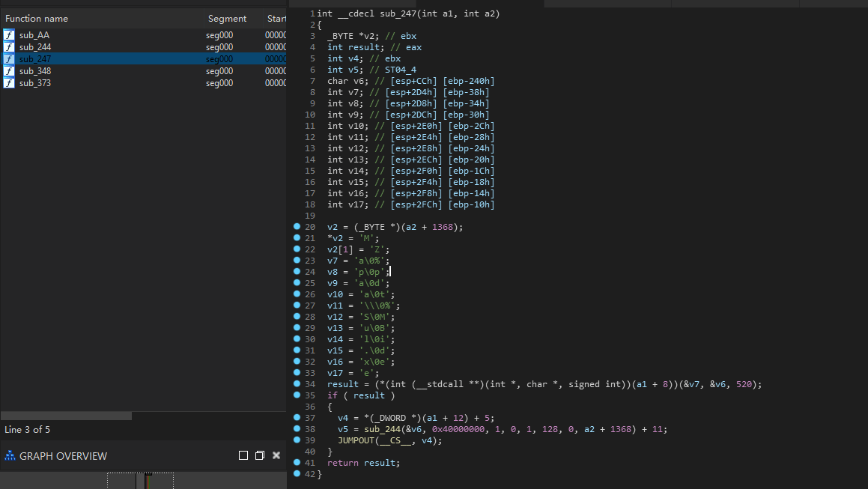Screen dimensions: 868x489
Task: Click the 'M' assignment on line 21
Action: pyautogui.click(x=353, y=238)
